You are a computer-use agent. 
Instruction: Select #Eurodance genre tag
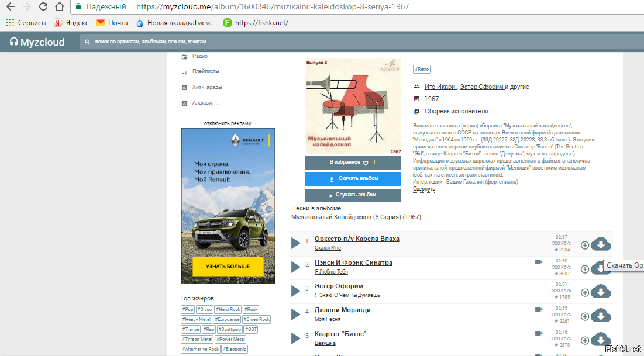(227, 319)
